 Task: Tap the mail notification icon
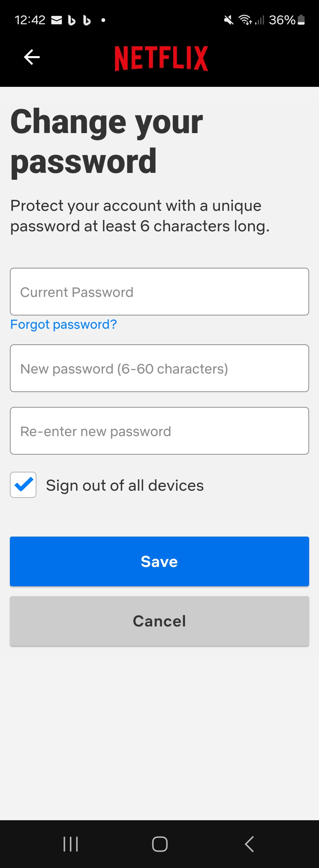point(57,20)
